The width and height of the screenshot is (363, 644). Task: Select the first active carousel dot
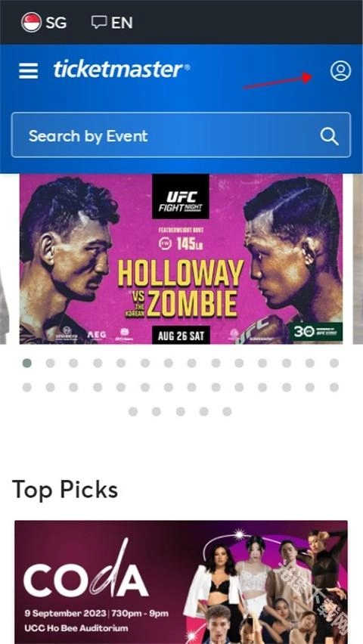[26, 363]
